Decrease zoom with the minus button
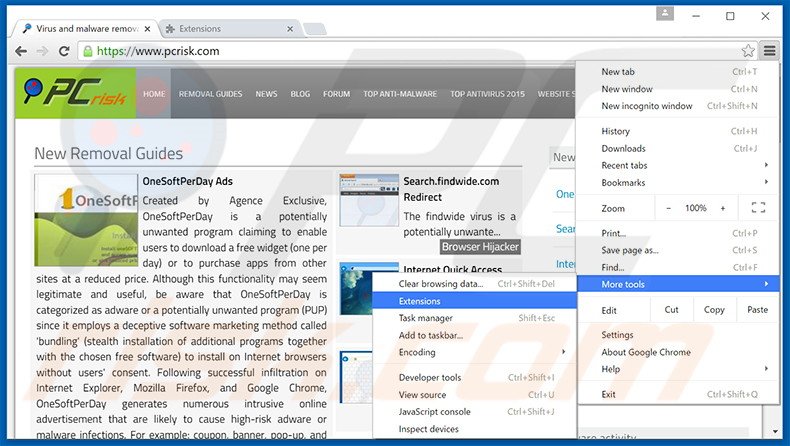The width and height of the screenshot is (790, 446). [x=669, y=208]
